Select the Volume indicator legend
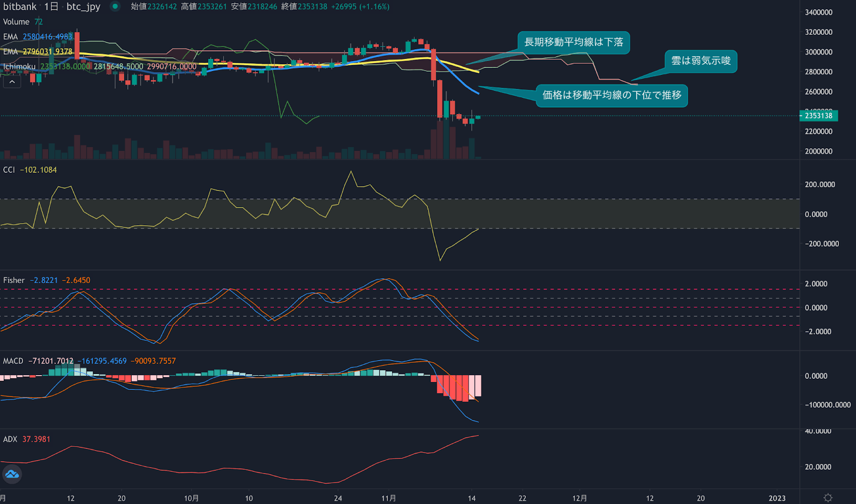The width and height of the screenshot is (856, 504). (16, 22)
